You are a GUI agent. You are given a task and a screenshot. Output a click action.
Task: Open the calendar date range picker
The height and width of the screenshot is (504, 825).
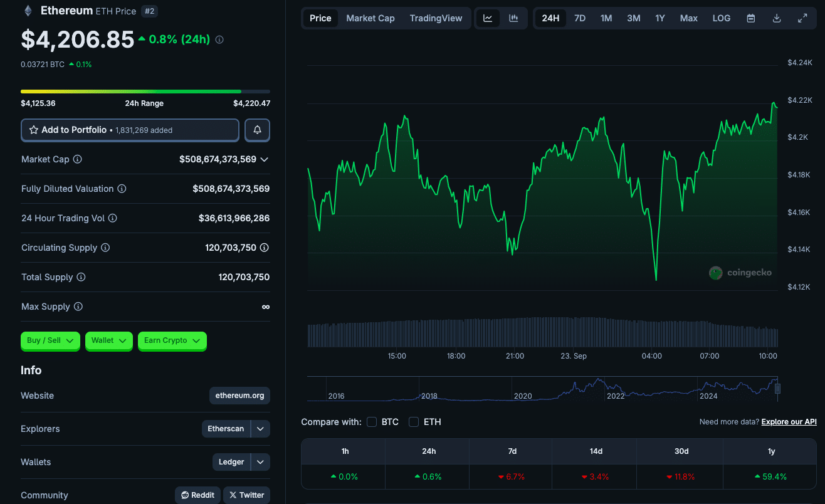pyautogui.click(x=750, y=18)
